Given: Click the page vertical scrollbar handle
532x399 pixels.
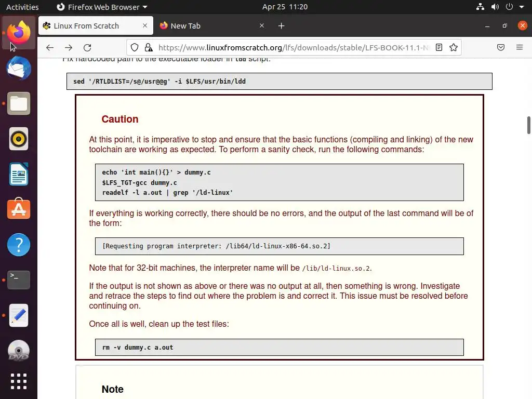Looking at the screenshot, I should coord(528,125).
